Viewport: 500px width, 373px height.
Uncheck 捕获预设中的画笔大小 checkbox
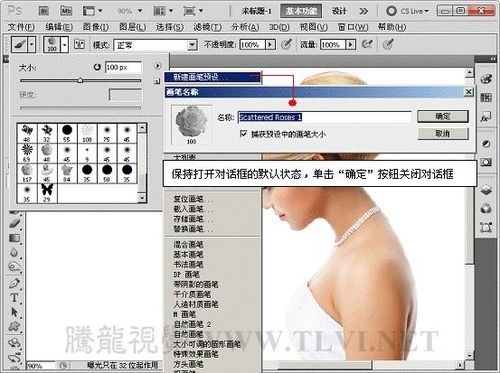tap(243, 134)
